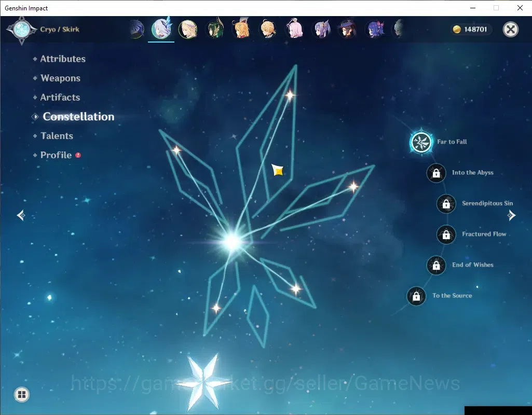Viewport: 532px width, 415px height.
Task: Select the Constellation menu entry
Action: point(78,117)
